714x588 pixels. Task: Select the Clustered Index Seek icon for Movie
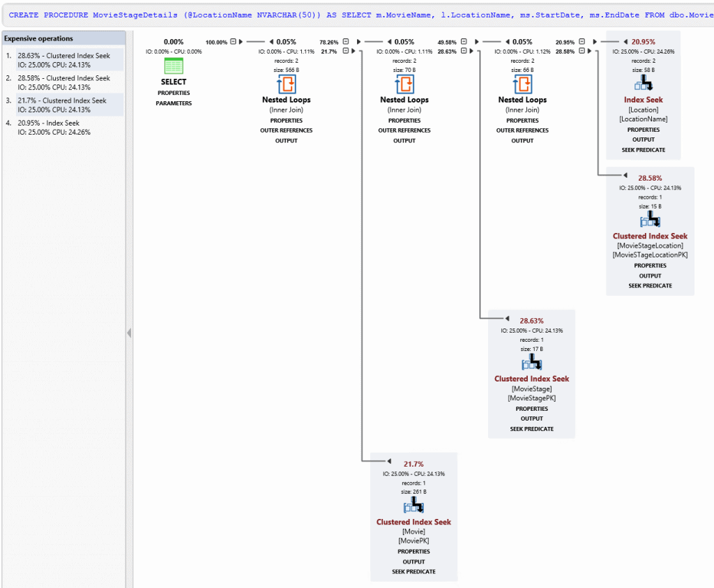[x=413, y=506]
